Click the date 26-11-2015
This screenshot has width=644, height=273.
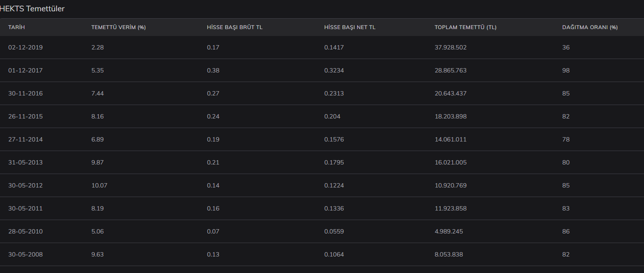click(25, 116)
